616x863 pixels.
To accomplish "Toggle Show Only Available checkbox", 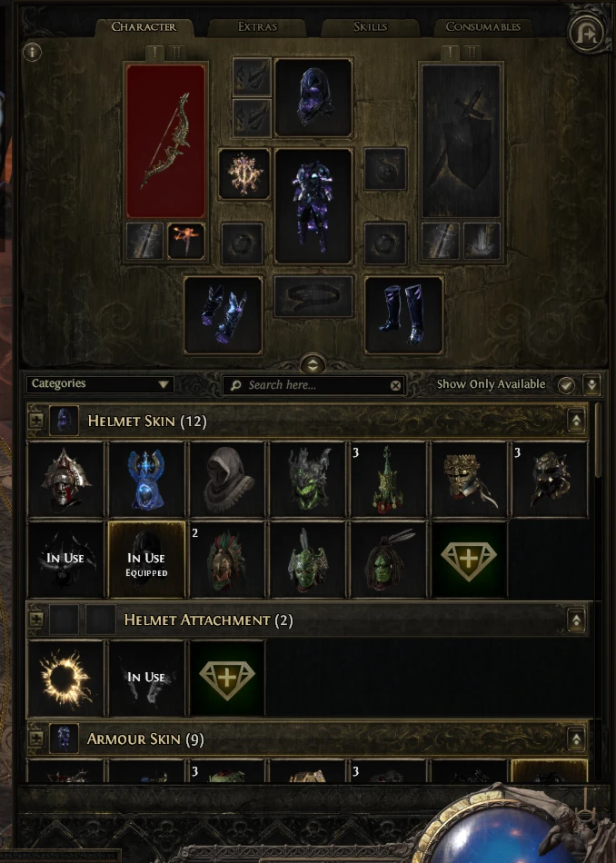I will [566, 385].
